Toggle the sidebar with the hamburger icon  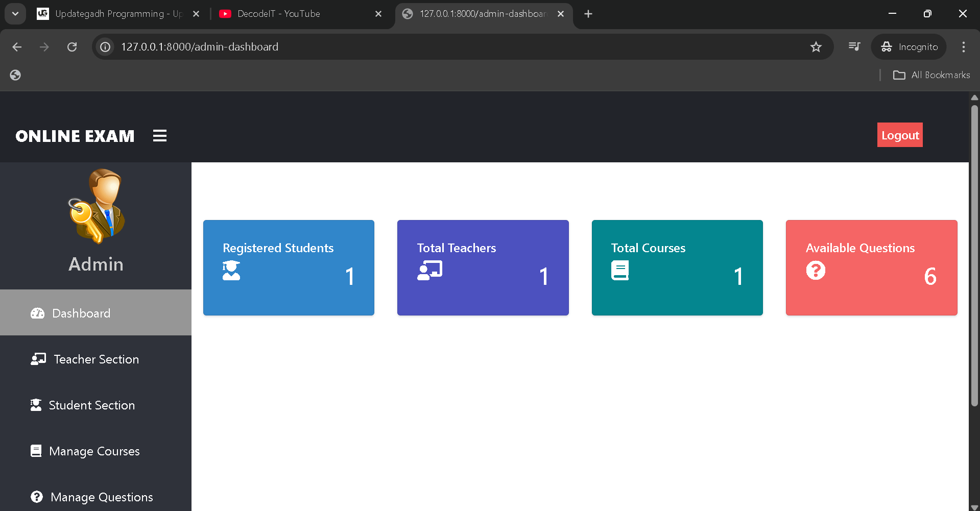(159, 135)
